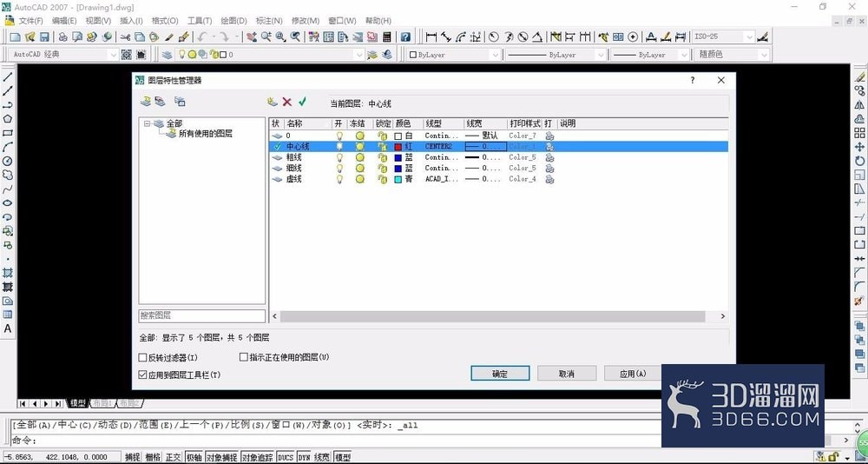
Task: Click the 确定 button
Action: click(x=500, y=374)
